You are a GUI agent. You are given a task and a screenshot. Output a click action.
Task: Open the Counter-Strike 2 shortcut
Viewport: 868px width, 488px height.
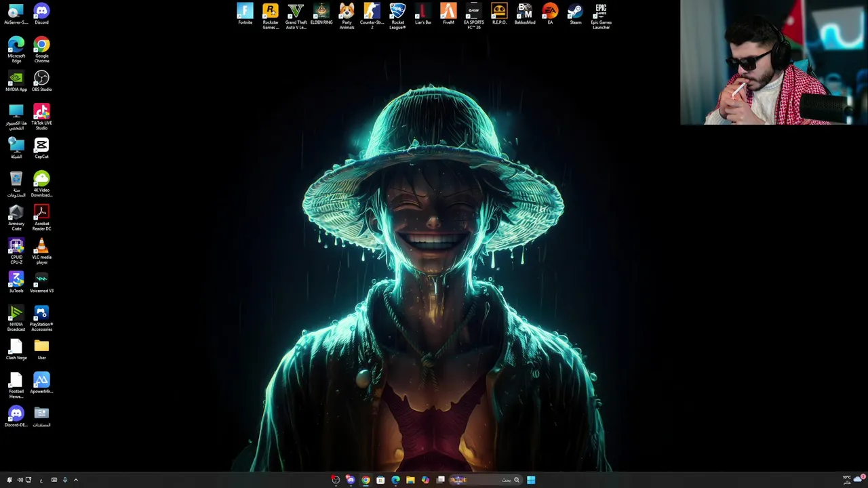click(x=372, y=16)
